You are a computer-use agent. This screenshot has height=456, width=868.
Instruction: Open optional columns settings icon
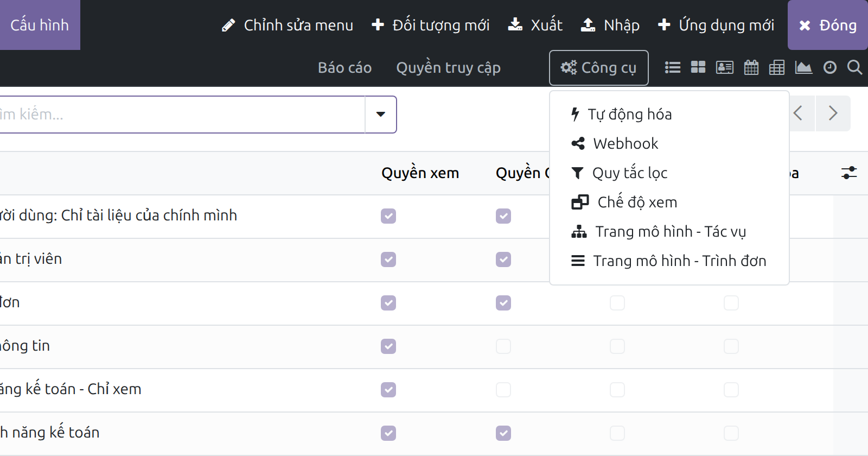849,173
